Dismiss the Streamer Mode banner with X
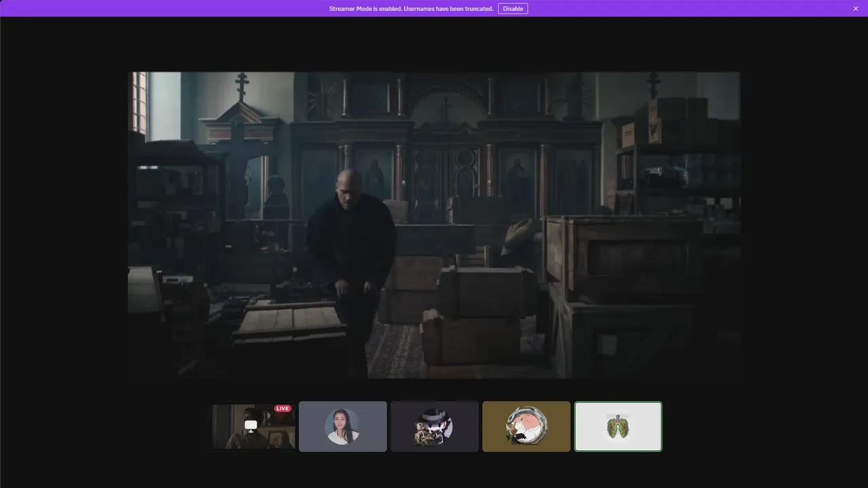 tap(856, 9)
